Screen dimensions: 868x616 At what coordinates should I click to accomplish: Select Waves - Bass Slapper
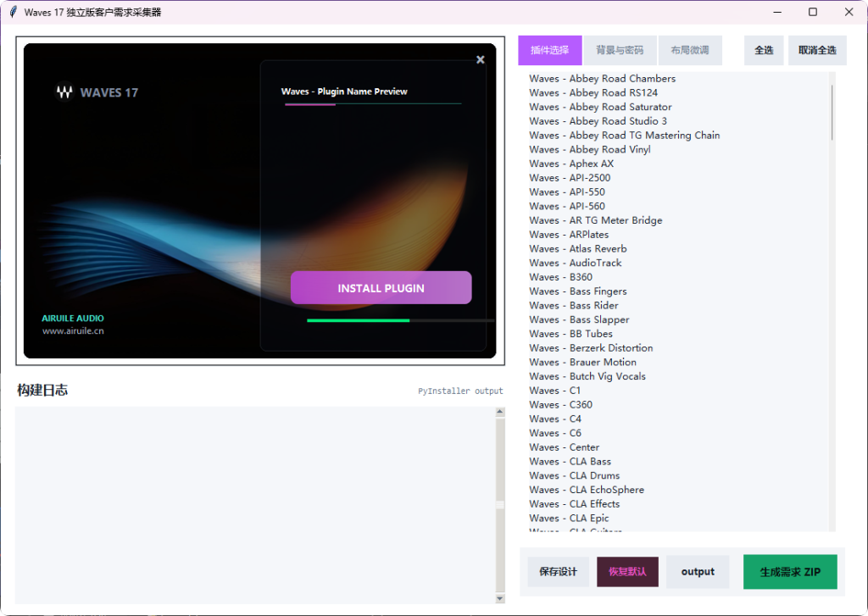(x=579, y=320)
